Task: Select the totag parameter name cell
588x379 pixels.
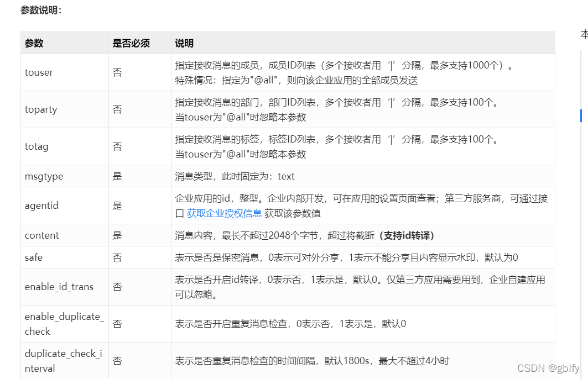Action: pyautogui.click(x=37, y=146)
